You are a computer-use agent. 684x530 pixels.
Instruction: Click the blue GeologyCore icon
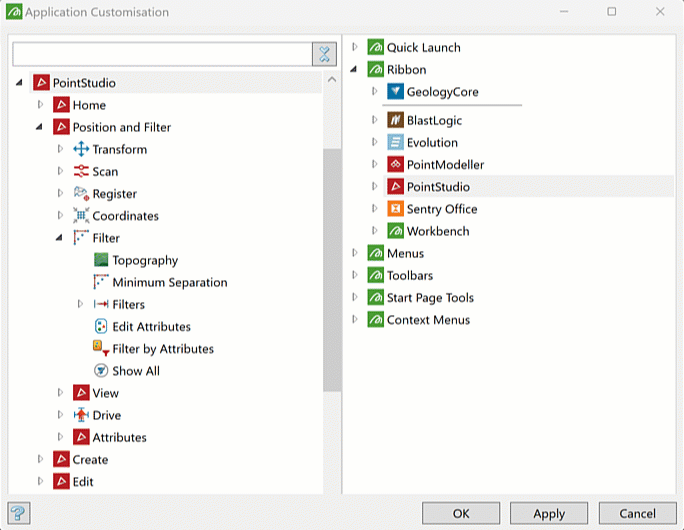click(395, 92)
